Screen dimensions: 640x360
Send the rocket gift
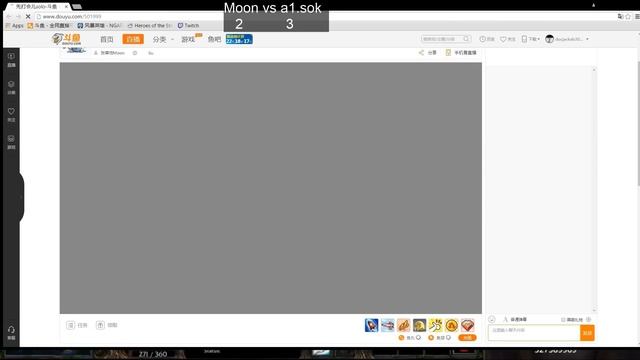click(371, 325)
